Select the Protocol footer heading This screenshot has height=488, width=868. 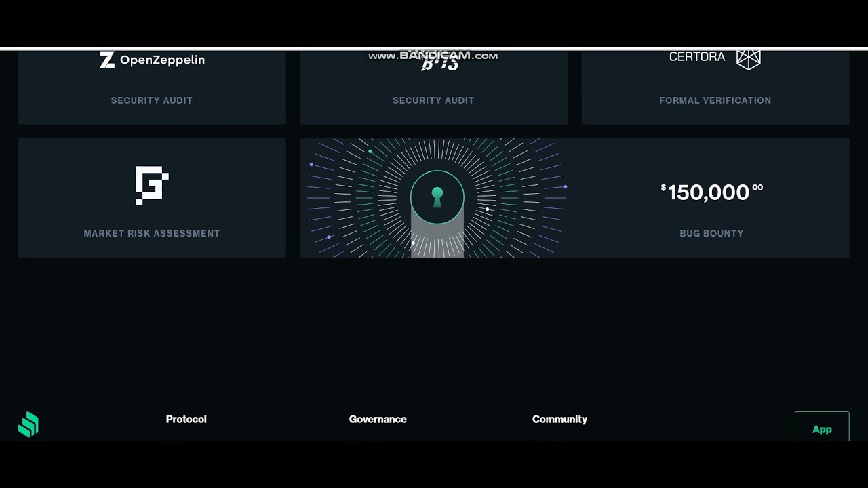pos(186,419)
